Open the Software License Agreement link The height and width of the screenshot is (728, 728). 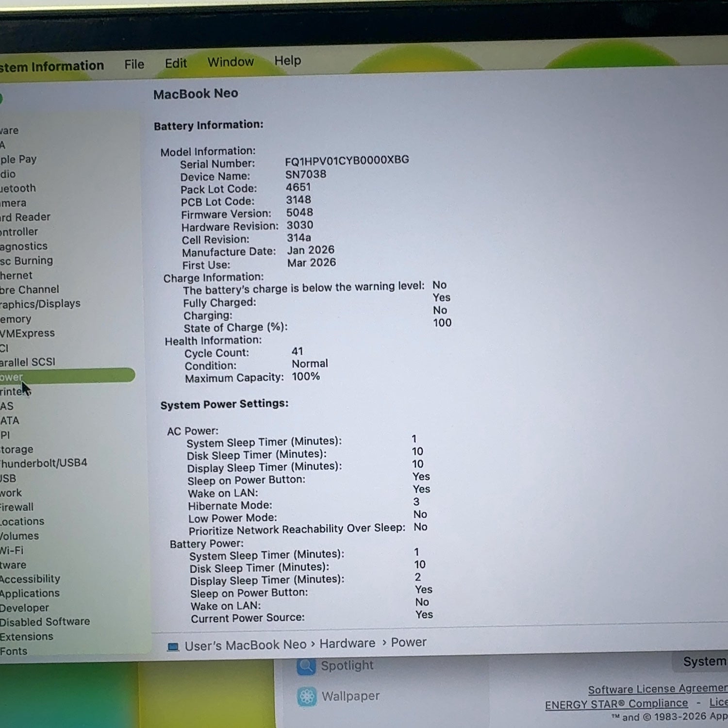pos(658,689)
